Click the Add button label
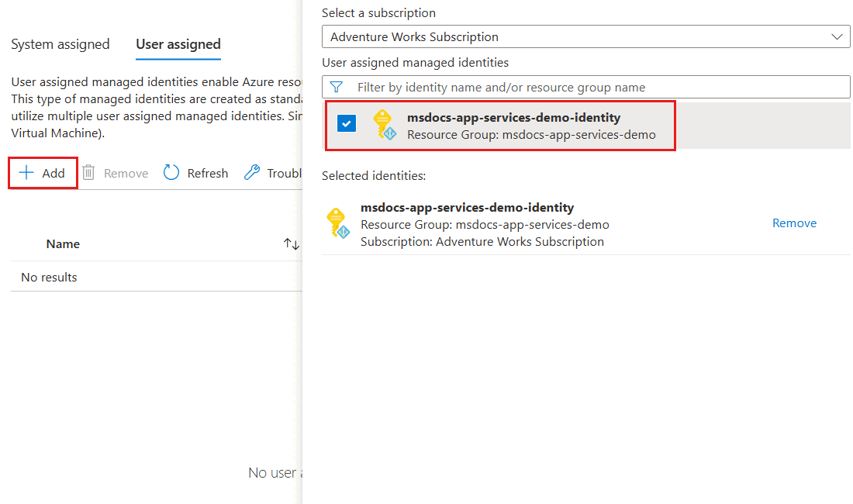 [54, 173]
